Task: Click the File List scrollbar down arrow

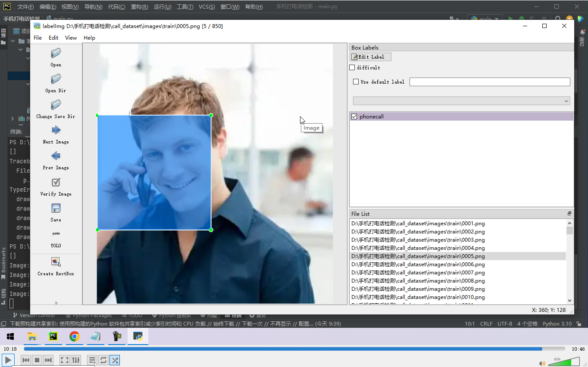Action: [x=570, y=301]
